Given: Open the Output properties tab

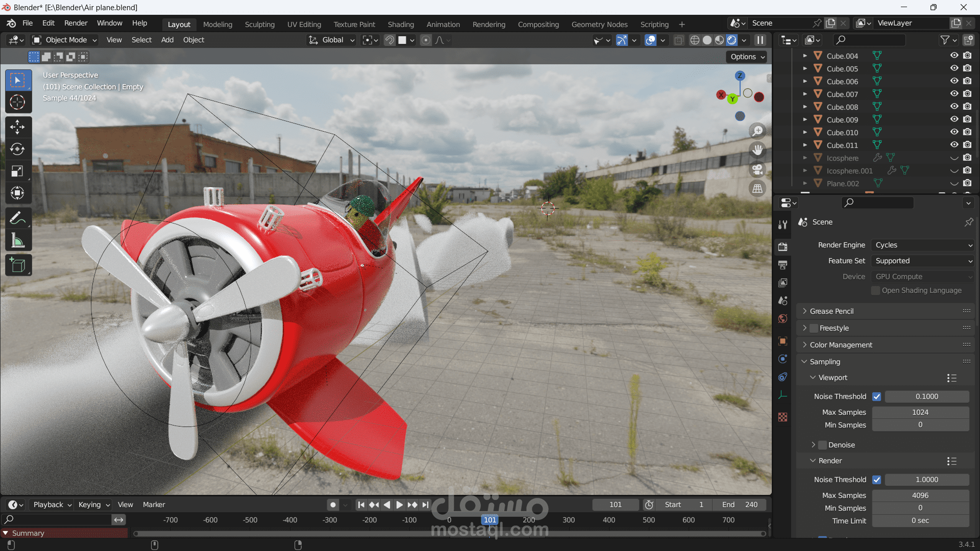Looking at the screenshot, I should coord(782,265).
